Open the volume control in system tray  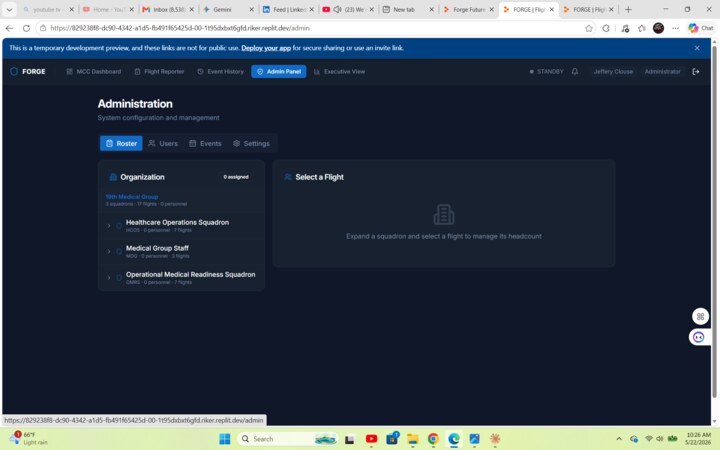[660, 439]
